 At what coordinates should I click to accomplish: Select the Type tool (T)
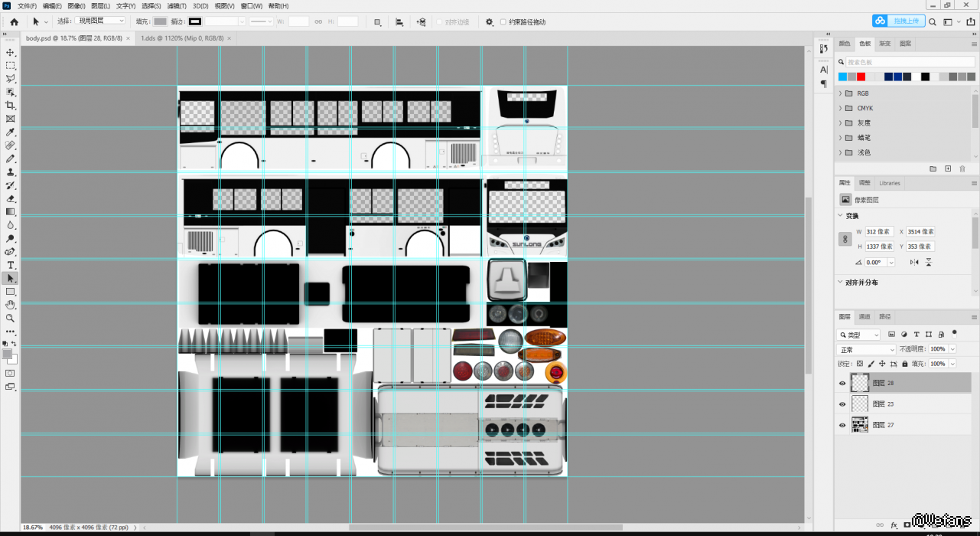pos(11,265)
